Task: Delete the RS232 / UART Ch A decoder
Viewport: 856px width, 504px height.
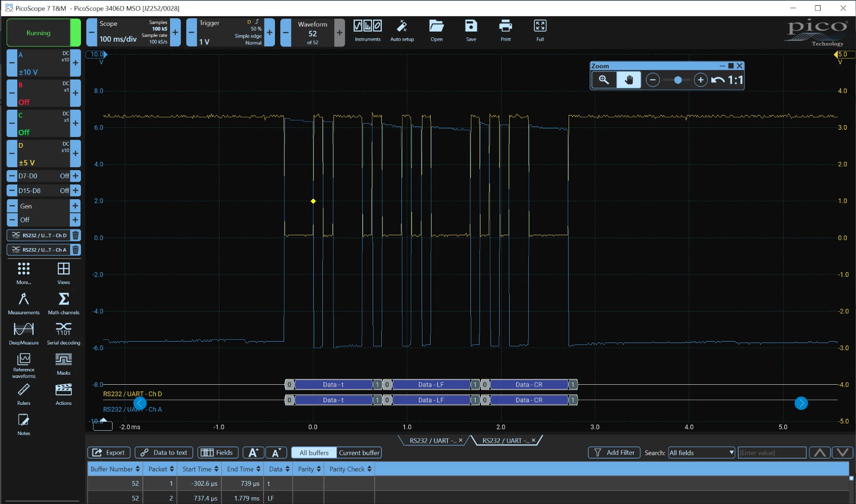Action: (75, 250)
